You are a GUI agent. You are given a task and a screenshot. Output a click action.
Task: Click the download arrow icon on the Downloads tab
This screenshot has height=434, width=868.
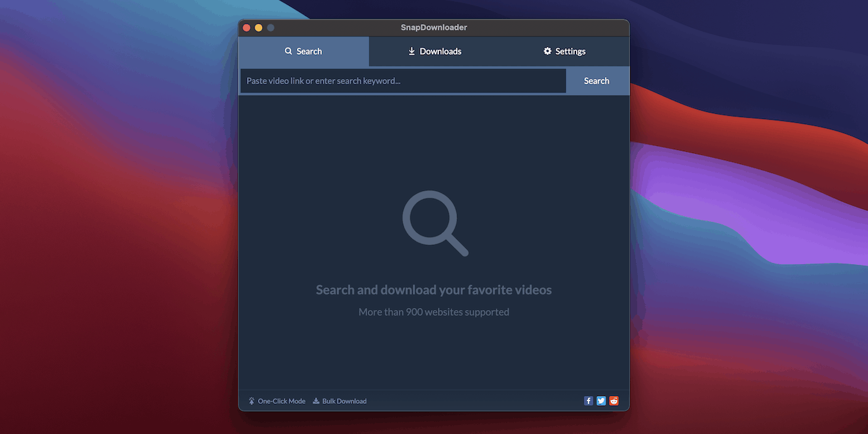[x=411, y=51]
